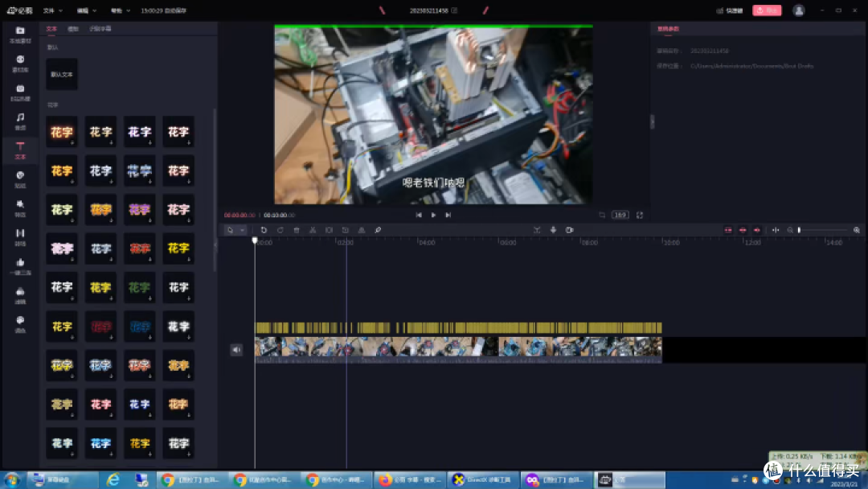Open the 16:9 aspect ratio selector
The height and width of the screenshot is (489, 868).
coord(620,215)
